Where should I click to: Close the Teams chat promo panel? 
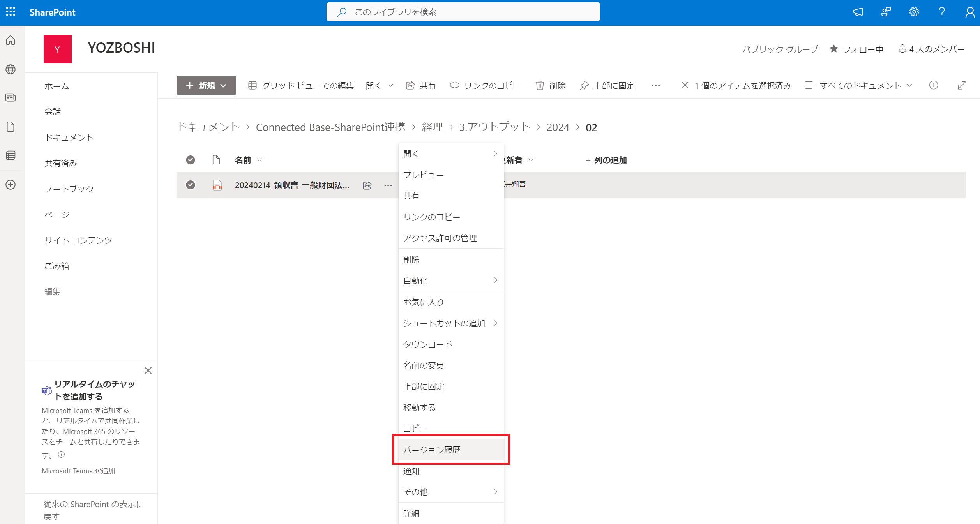[148, 371]
